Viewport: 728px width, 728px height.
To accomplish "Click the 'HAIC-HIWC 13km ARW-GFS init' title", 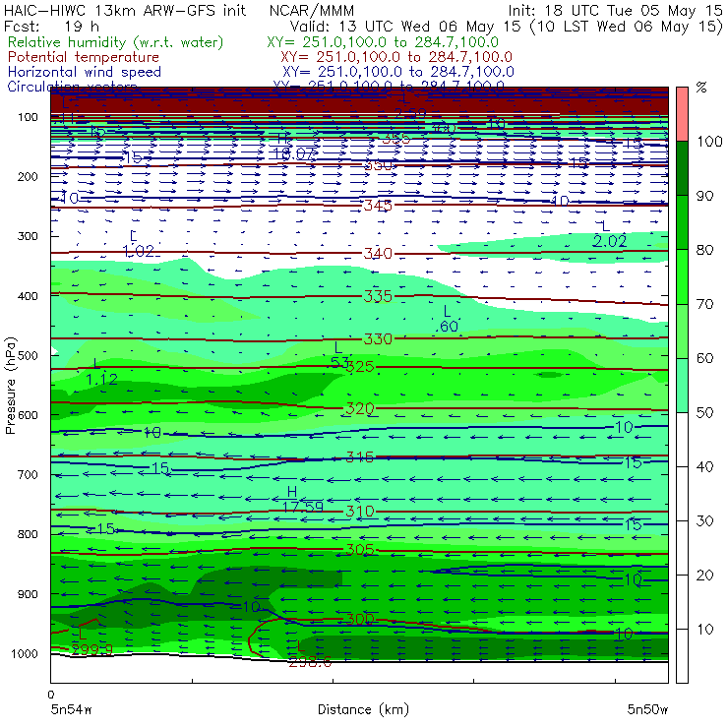I will click(125, 10).
